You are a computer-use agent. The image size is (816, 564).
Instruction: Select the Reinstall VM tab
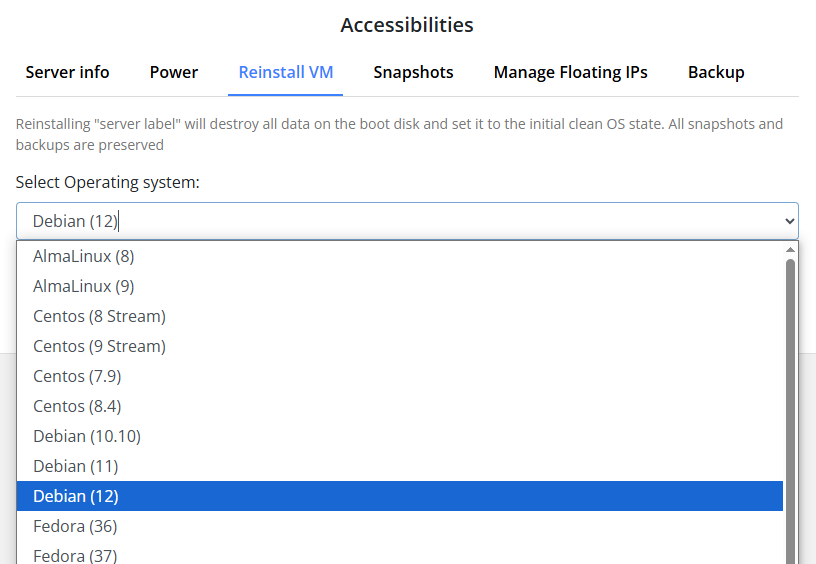point(286,72)
